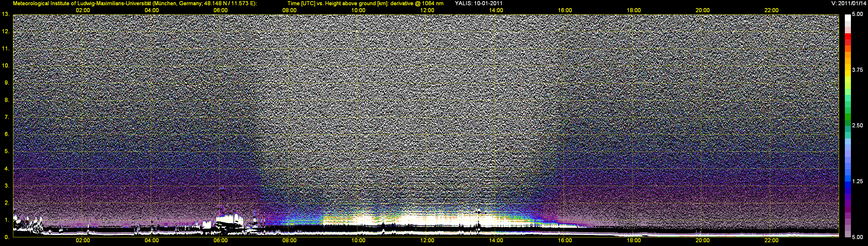Image resolution: width=868 pixels, height=246 pixels.
Task: Click the 8. km height axis label
Action: click(x=7, y=100)
